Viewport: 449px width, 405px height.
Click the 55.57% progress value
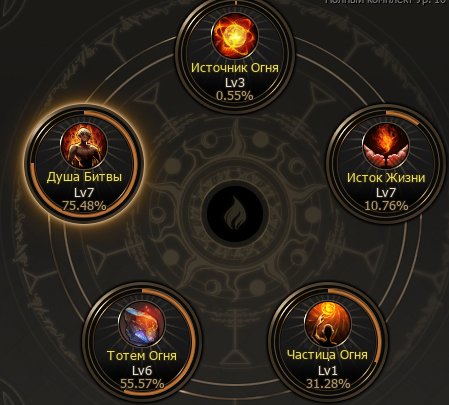tap(142, 384)
